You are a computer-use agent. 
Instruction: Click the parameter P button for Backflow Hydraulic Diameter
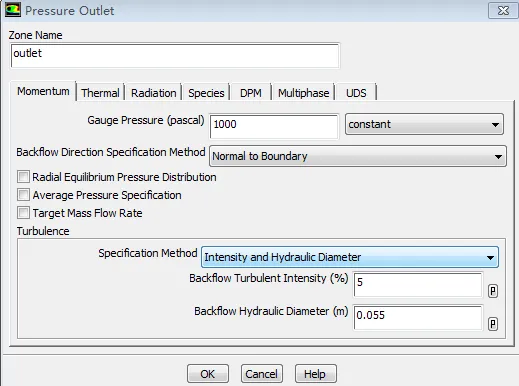click(493, 324)
